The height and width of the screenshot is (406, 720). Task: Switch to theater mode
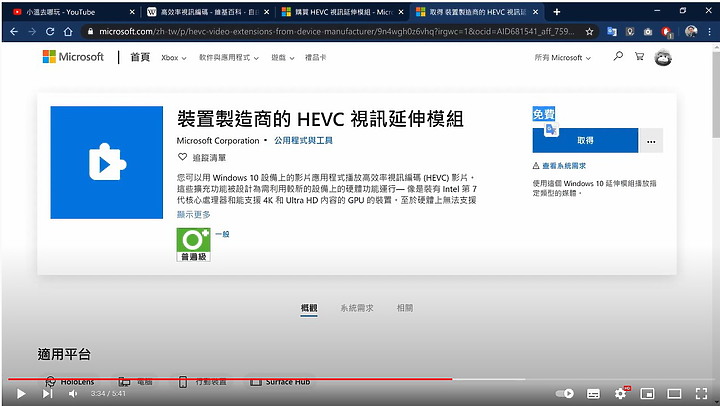tap(674, 394)
